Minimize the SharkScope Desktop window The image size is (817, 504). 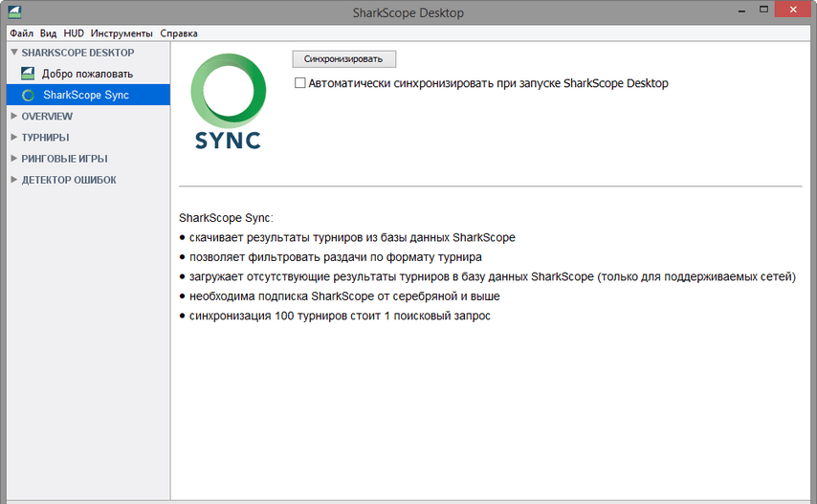click(741, 10)
